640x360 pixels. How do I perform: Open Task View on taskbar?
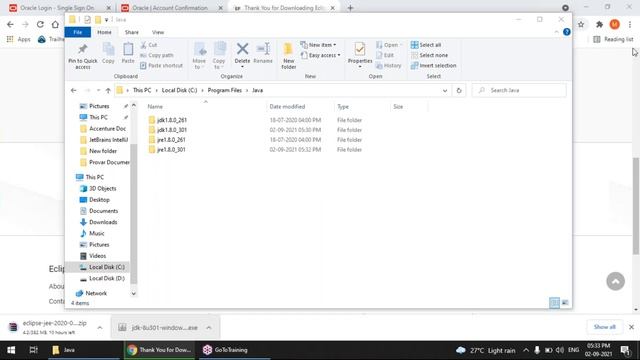point(33,350)
